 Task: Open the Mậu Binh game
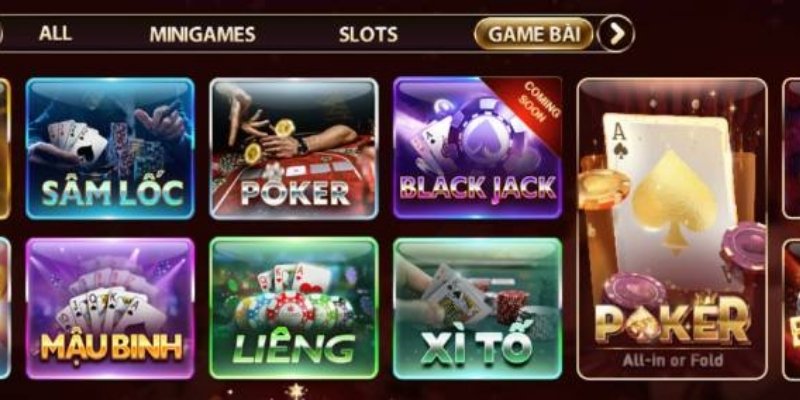click(x=110, y=309)
